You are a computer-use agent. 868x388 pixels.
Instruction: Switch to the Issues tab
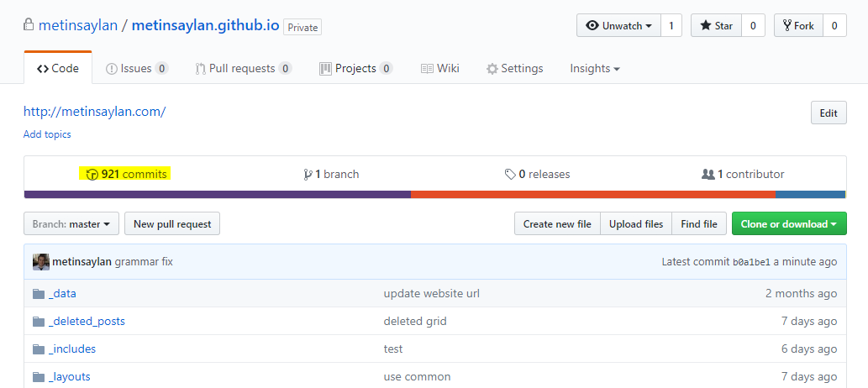coord(136,69)
